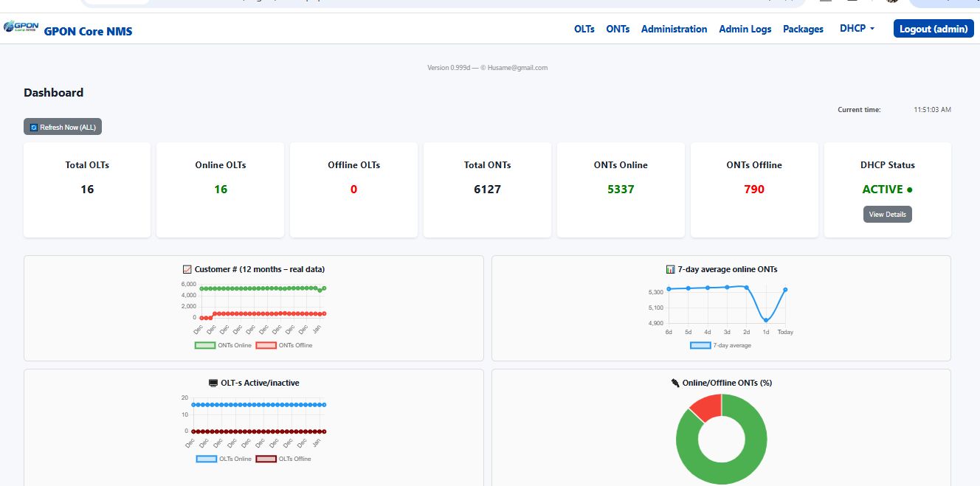The width and height of the screenshot is (980, 486).
Task: Go to the Admin Logs page
Action: pos(745,29)
